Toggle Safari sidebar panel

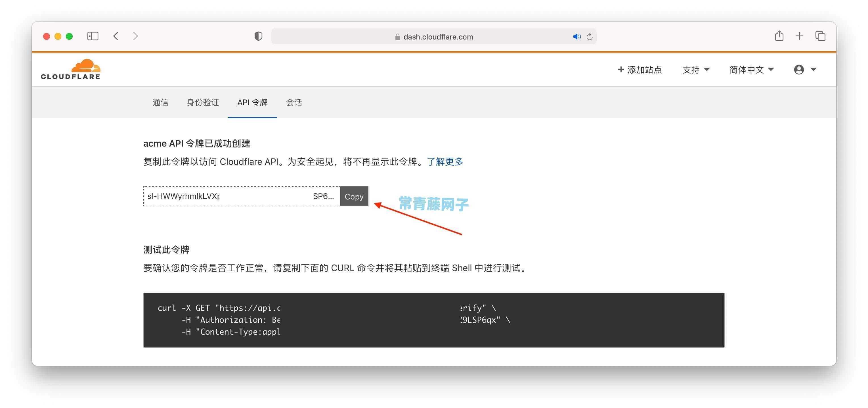coord(93,36)
